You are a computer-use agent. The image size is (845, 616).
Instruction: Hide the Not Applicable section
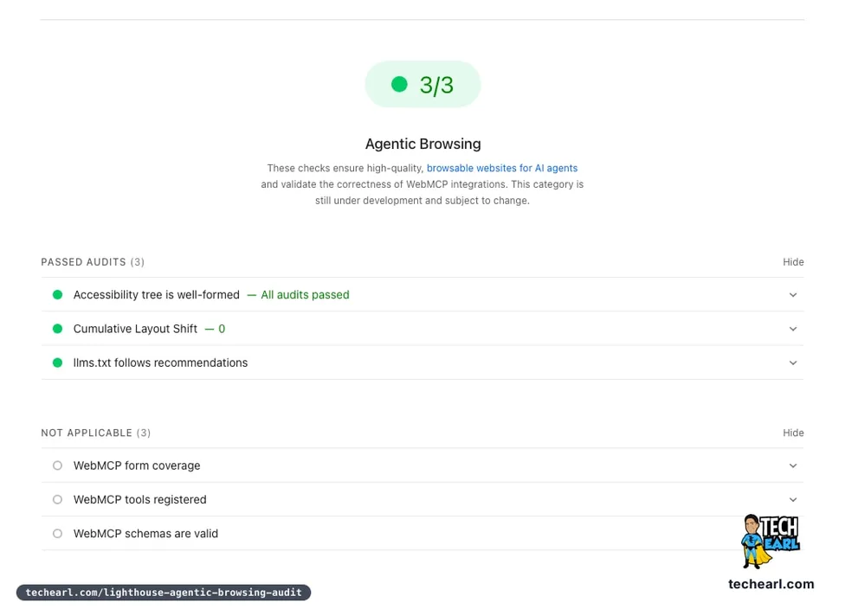point(793,433)
